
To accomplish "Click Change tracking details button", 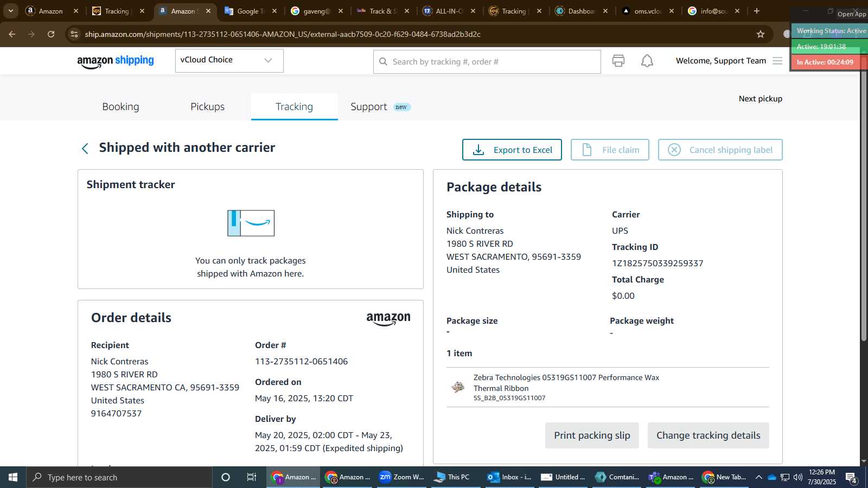I will (708, 435).
